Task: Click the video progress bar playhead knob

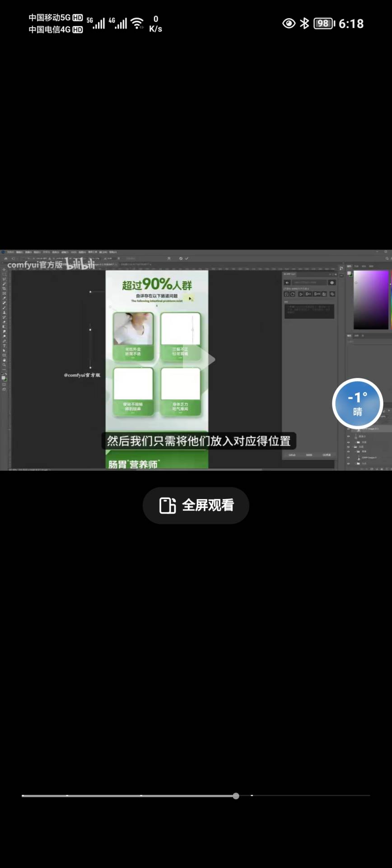Action: [x=236, y=796]
